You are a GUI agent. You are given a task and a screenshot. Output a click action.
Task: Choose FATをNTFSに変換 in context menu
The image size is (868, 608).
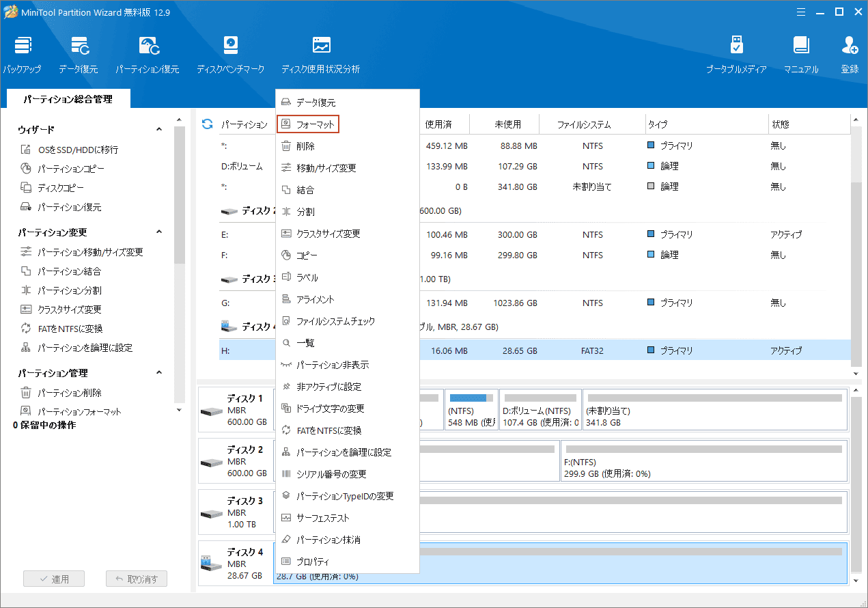pos(348,430)
